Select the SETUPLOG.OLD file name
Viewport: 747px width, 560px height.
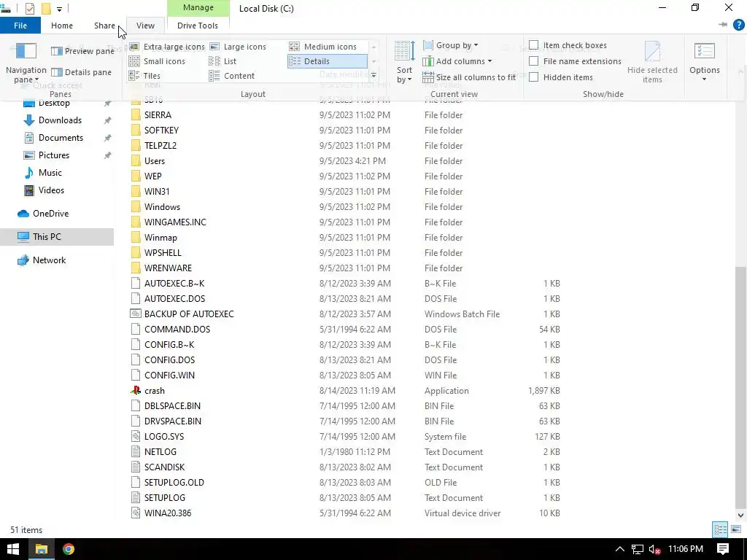174,483
